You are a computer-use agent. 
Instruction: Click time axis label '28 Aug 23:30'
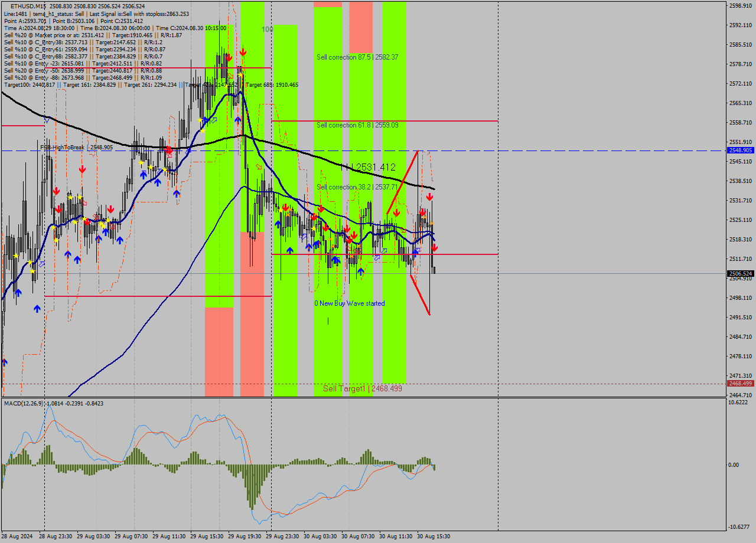tap(56, 537)
